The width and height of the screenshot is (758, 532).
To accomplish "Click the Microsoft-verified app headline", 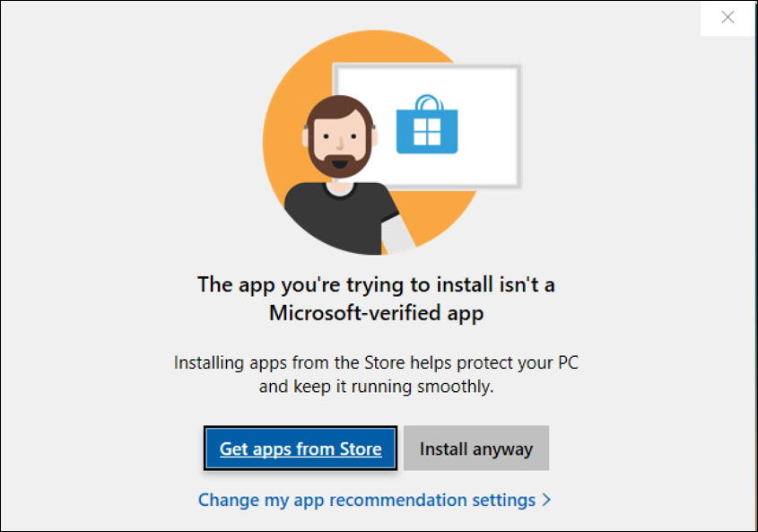I will click(x=379, y=299).
